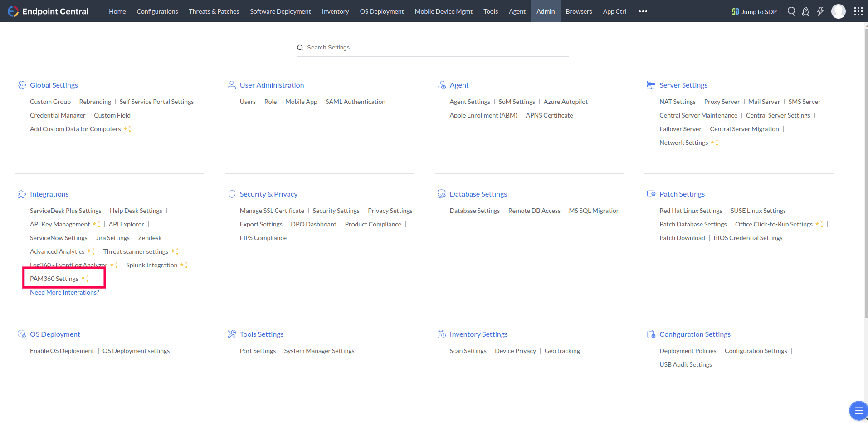Open Splunk Integration link
868x423 pixels.
coord(152,265)
